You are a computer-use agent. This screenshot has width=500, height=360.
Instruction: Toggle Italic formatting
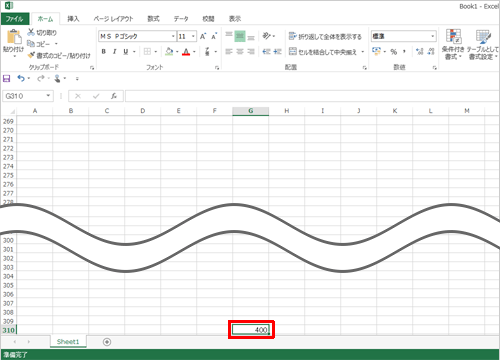point(114,52)
